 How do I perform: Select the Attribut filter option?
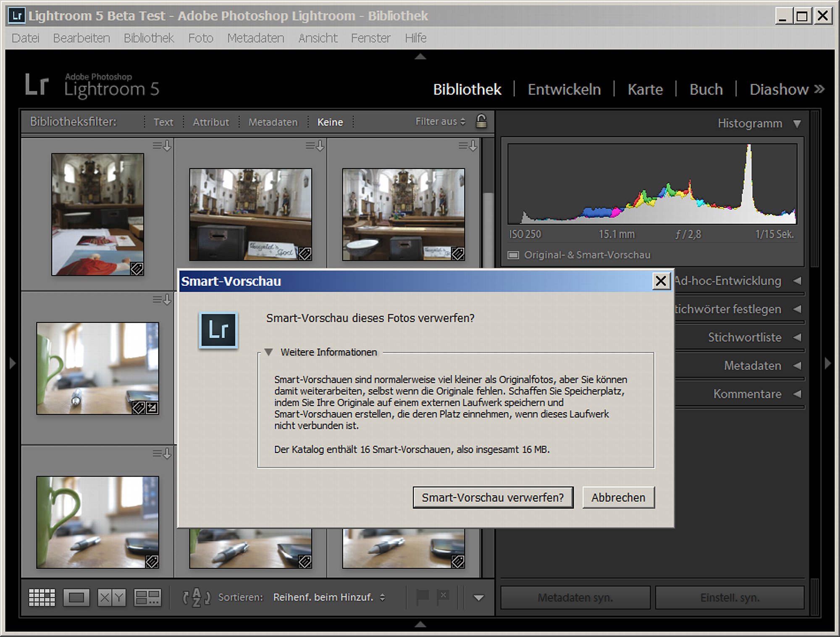pos(211,122)
